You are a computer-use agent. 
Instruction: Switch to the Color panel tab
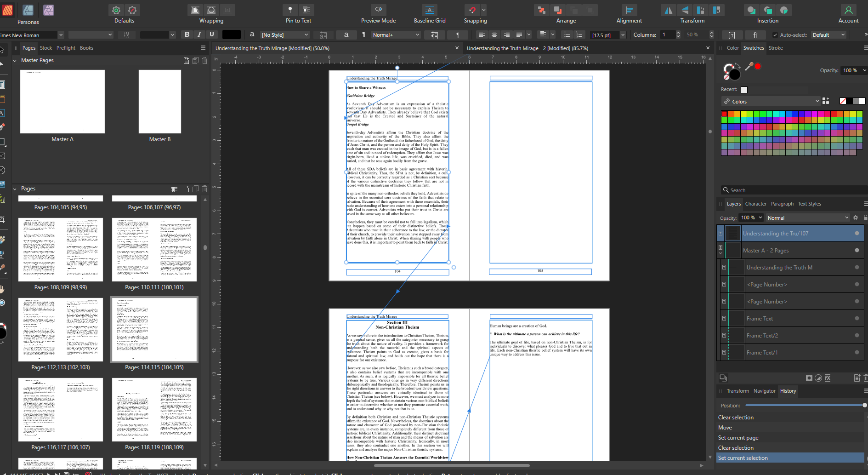pos(732,48)
